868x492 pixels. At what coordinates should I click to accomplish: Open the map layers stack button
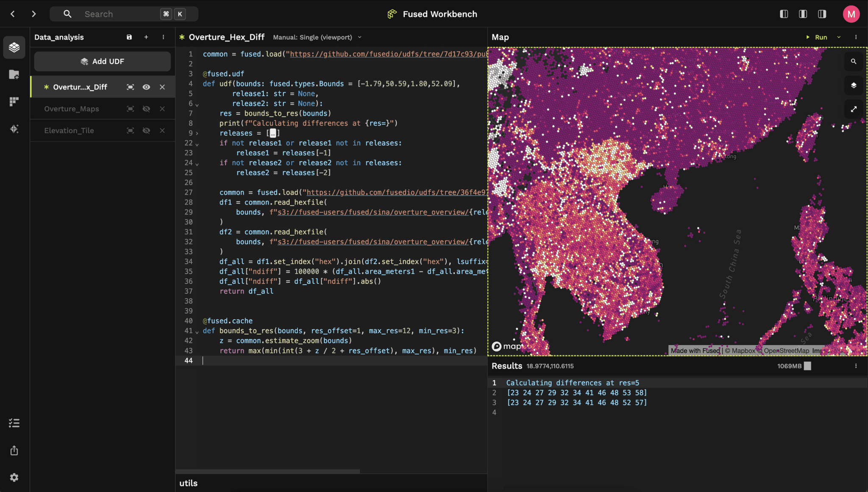pos(853,85)
